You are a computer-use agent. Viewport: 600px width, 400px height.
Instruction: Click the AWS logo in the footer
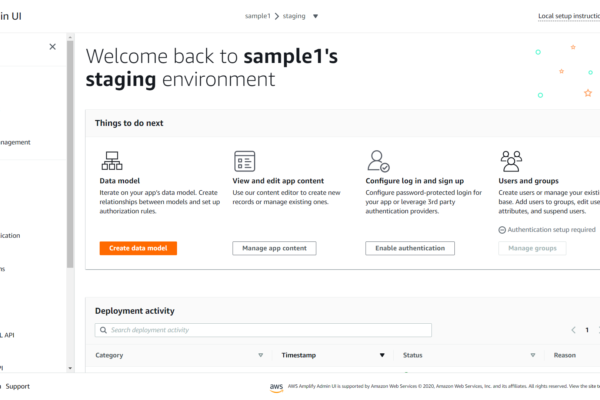point(276,386)
